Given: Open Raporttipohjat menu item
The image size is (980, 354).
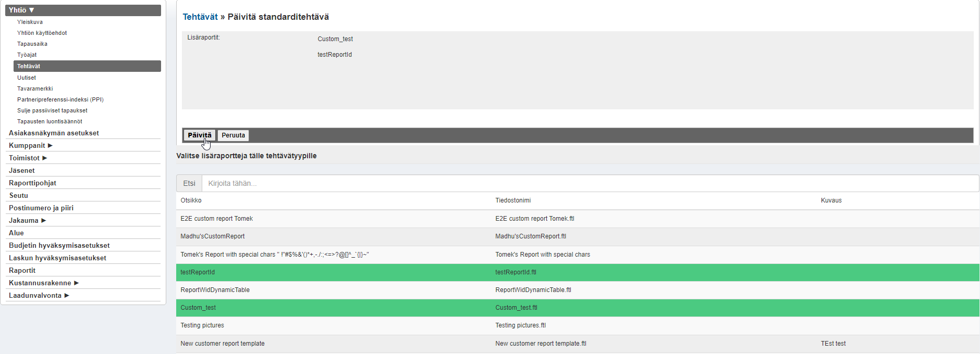Looking at the screenshot, I should [x=32, y=183].
